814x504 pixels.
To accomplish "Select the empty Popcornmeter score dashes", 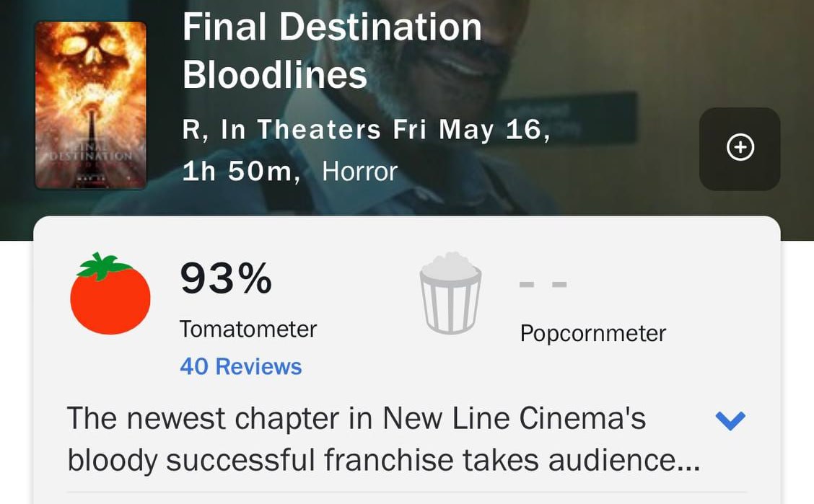I will click(x=543, y=284).
